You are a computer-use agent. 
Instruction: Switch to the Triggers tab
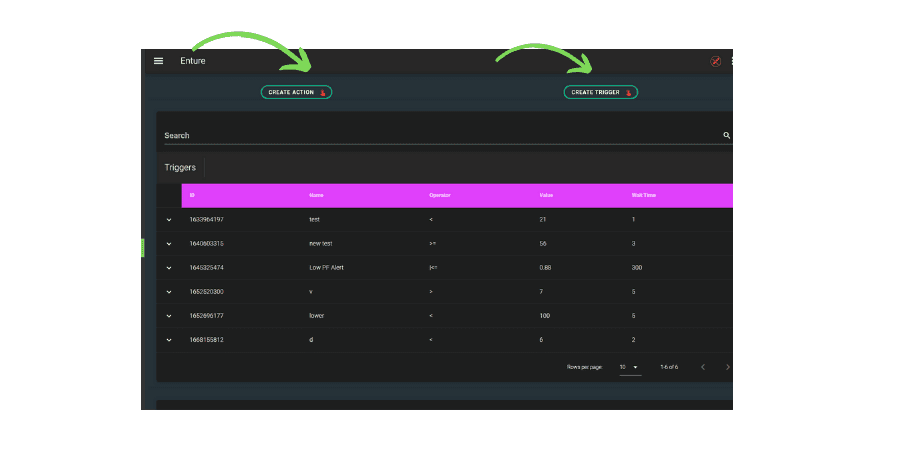pyautogui.click(x=180, y=167)
